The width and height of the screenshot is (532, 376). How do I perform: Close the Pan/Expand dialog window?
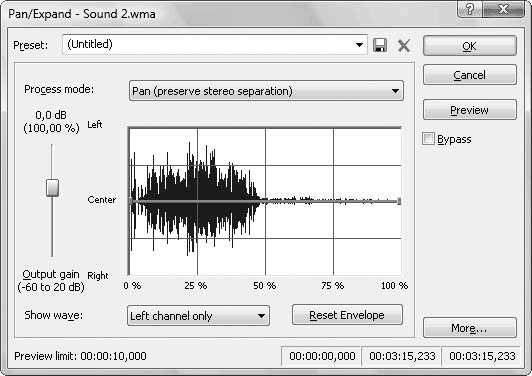click(x=503, y=9)
